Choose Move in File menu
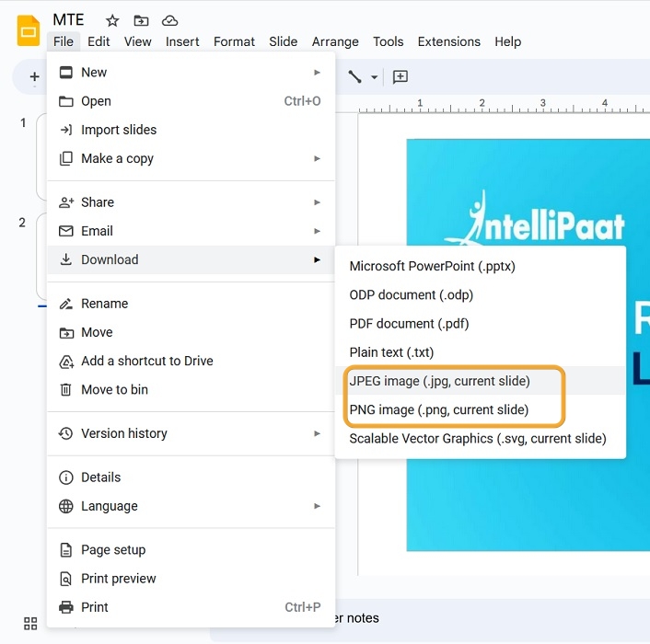This screenshot has width=650, height=644. pos(191,332)
